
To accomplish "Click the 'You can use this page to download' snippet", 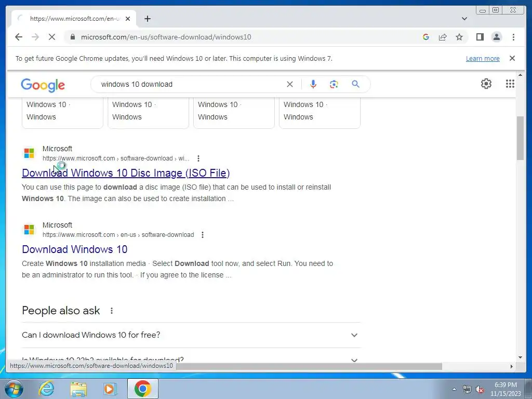I will 176,193.
